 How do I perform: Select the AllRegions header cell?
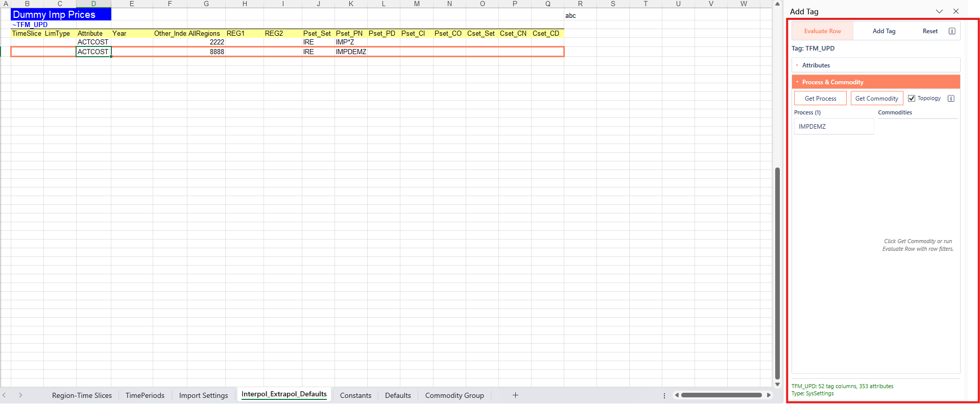coord(206,33)
